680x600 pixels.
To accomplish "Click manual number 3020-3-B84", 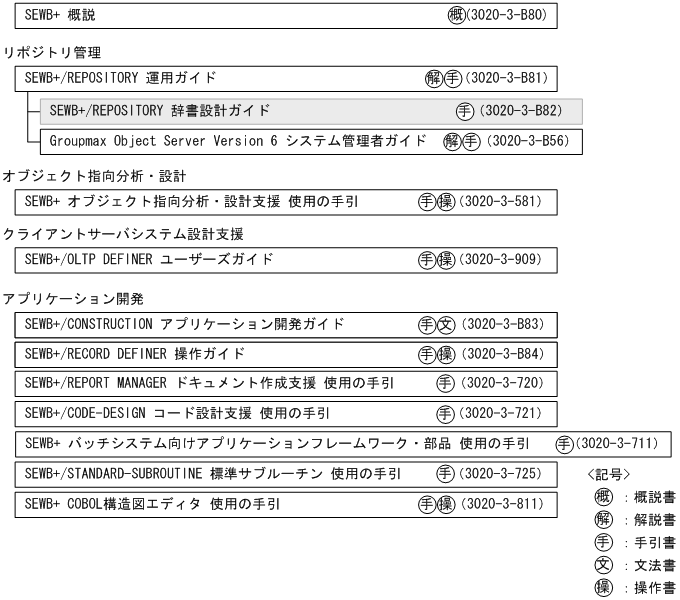I will pyautogui.click(x=503, y=354).
